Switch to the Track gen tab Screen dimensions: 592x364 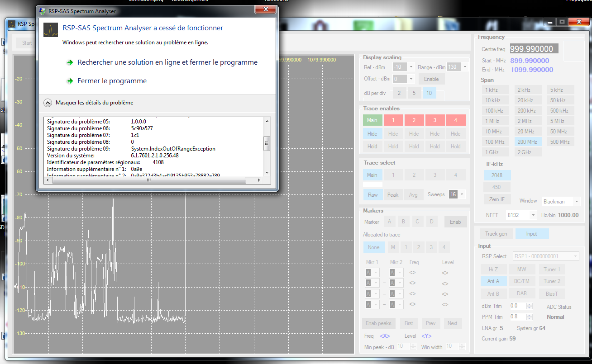pyautogui.click(x=496, y=234)
